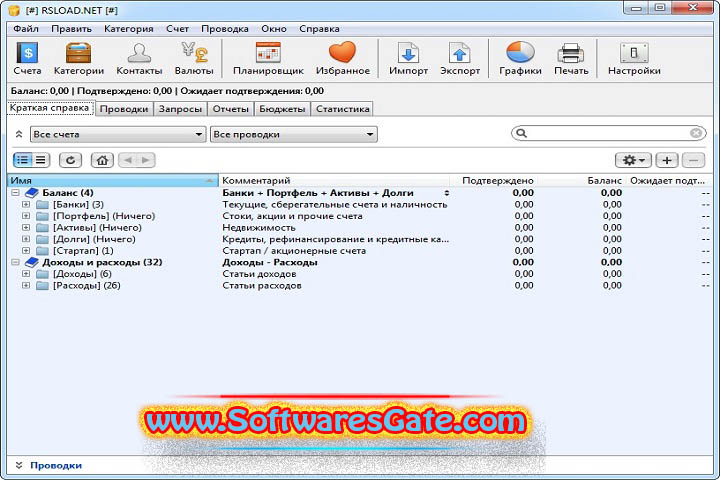Switch to the Отчеты tab
Screen dimensions: 720x480
click(231, 109)
